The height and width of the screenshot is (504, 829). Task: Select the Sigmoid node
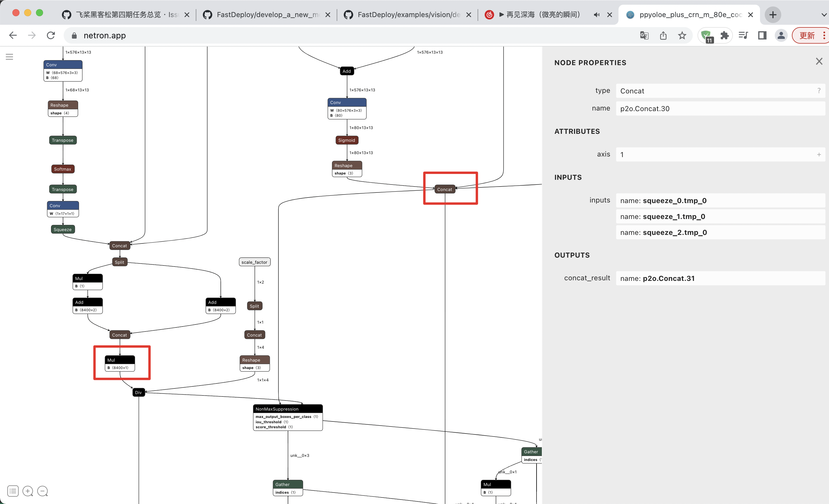(x=346, y=140)
